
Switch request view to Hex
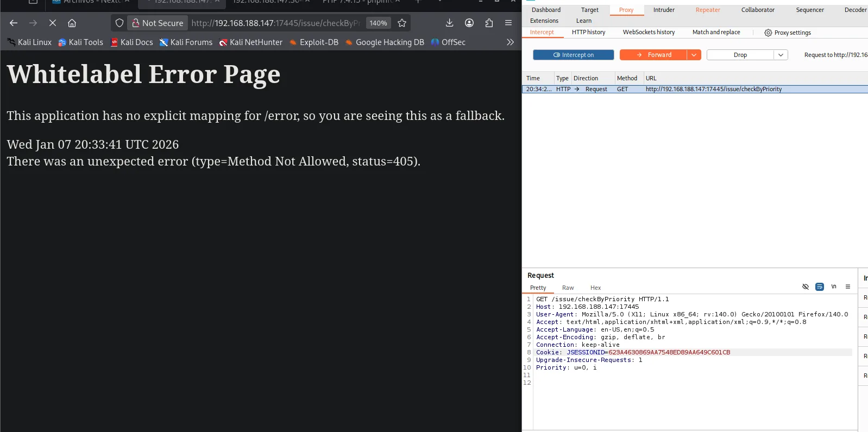pyautogui.click(x=595, y=288)
